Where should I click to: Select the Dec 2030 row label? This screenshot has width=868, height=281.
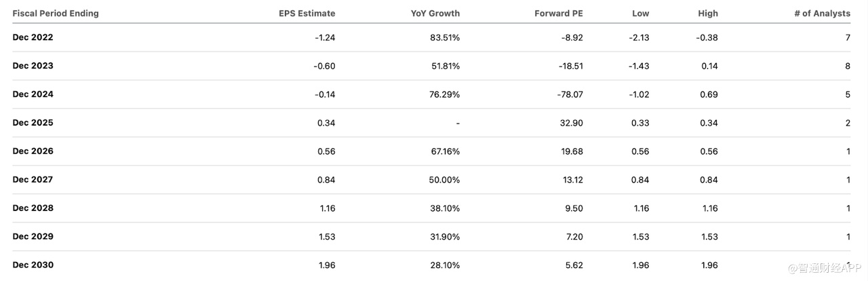(33, 265)
